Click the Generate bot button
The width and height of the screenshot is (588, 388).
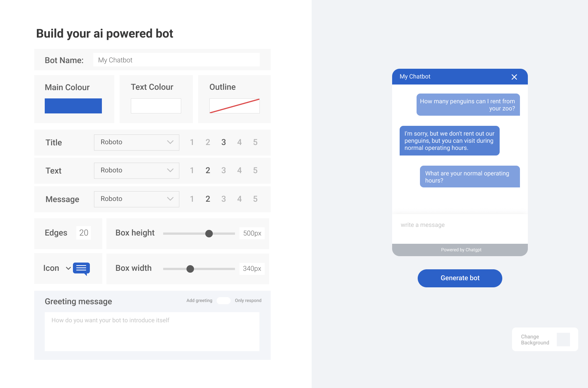460,278
